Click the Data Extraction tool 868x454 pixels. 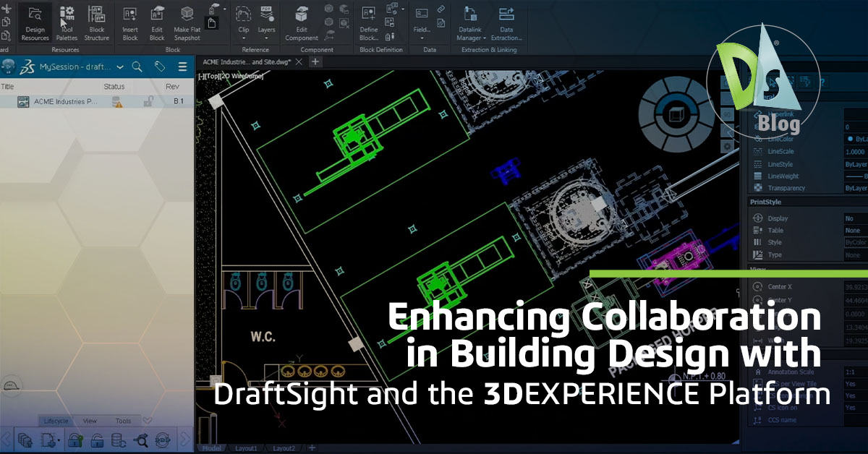(x=506, y=23)
